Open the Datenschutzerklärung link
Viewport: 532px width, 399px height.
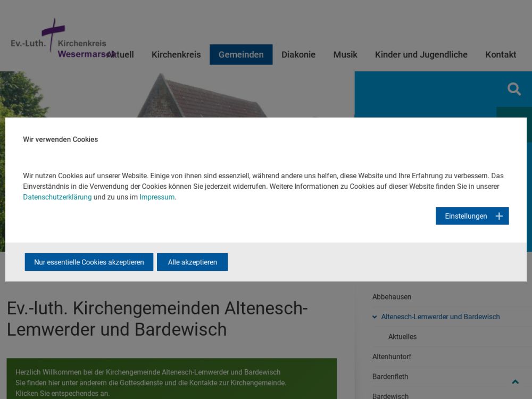57,197
